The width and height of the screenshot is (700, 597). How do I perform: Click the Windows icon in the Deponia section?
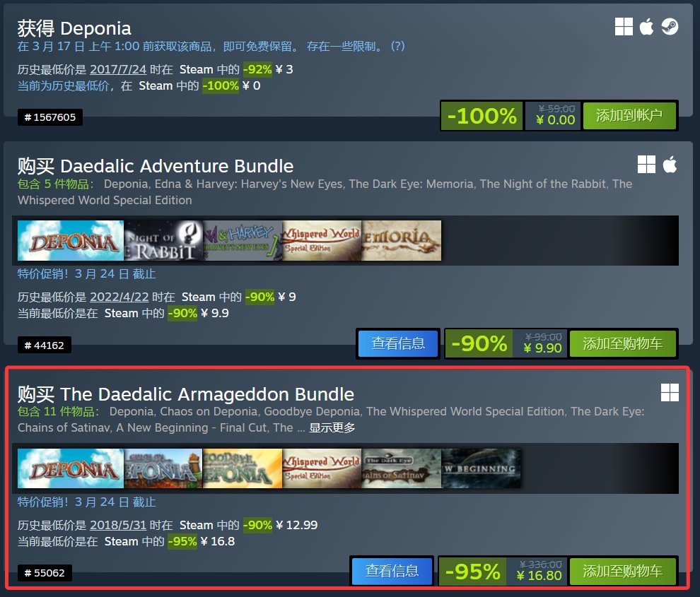(624, 27)
